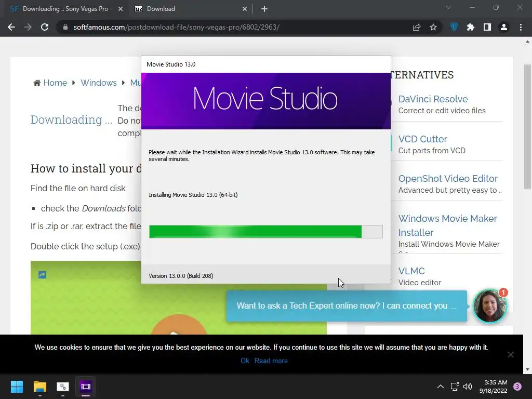This screenshot has height=399, width=532.
Task: Open the VCD Cutter alternative
Action: pos(422,139)
